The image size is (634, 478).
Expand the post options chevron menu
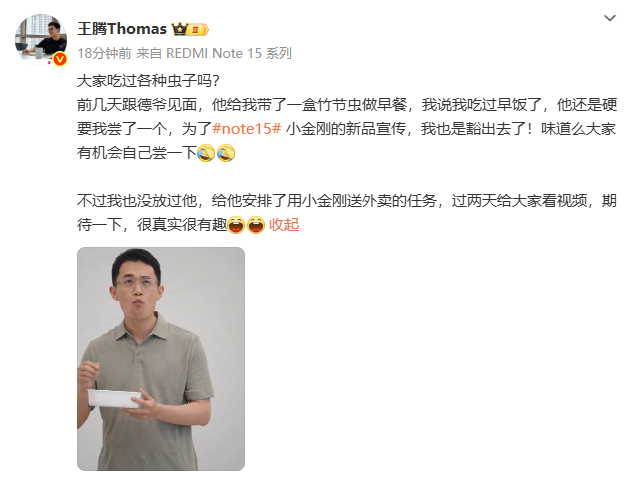[x=609, y=18]
